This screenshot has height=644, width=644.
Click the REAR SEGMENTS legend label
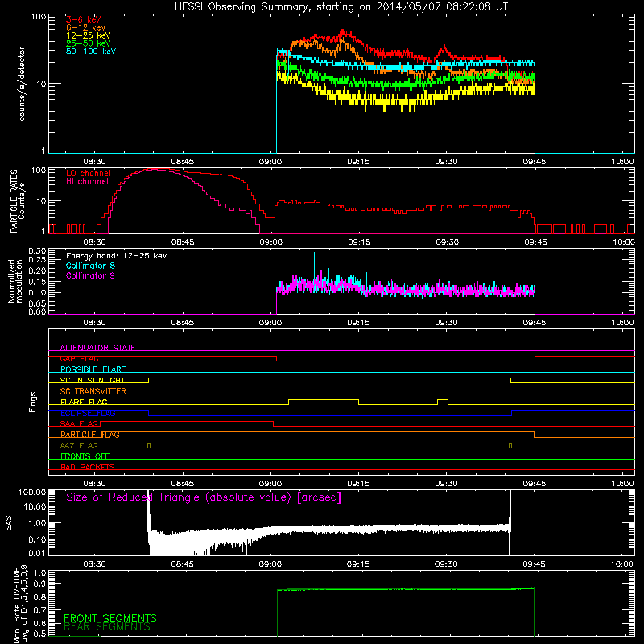tap(107, 627)
